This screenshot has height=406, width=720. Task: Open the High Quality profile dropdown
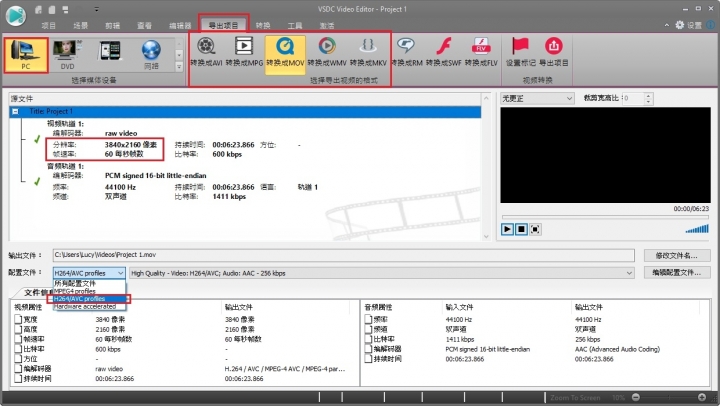coord(382,273)
